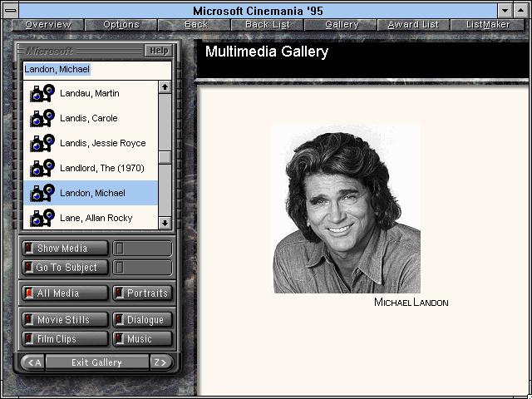Click the Show Media button

(65, 249)
